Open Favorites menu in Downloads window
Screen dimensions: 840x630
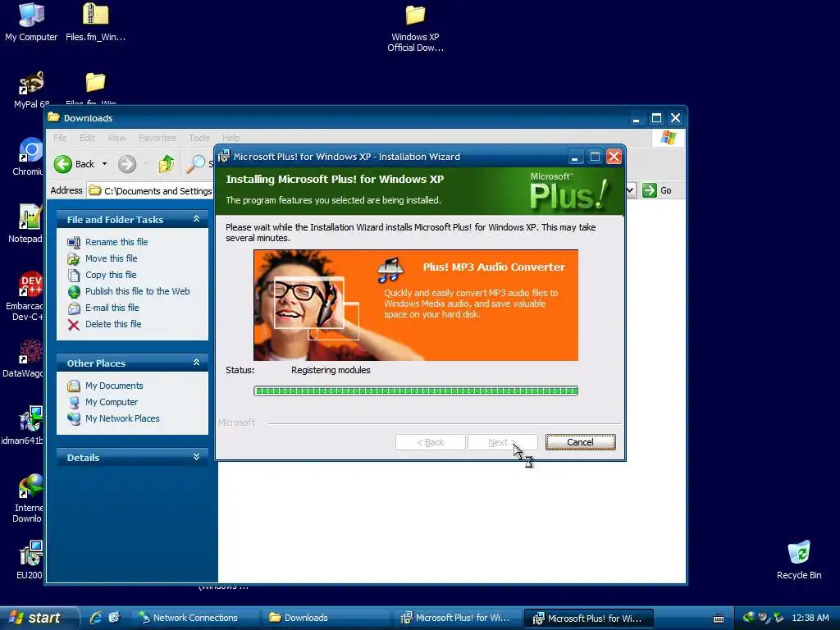tap(157, 138)
